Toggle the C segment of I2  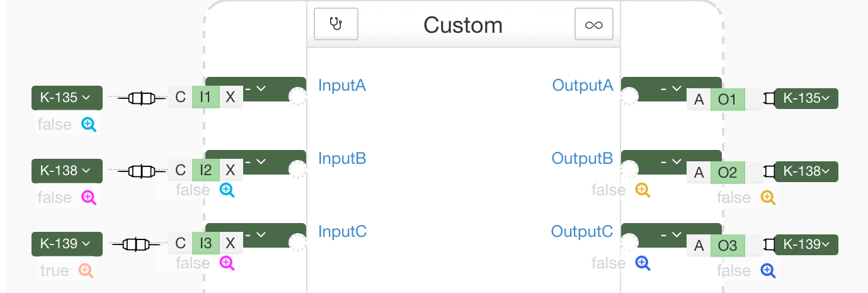click(x=180, y=170)
